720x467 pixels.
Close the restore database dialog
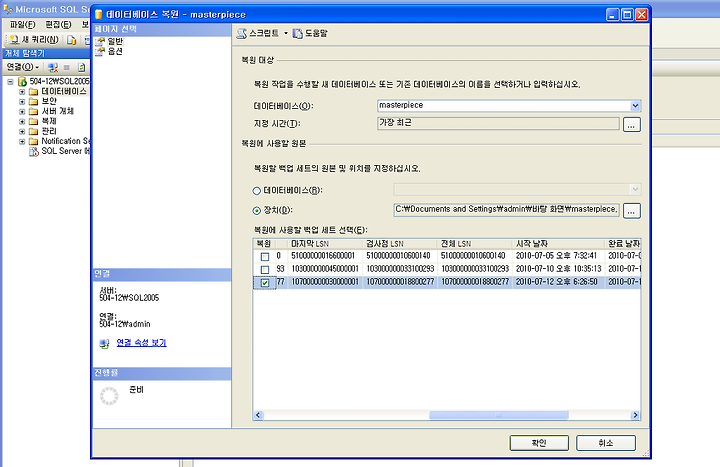641,15
